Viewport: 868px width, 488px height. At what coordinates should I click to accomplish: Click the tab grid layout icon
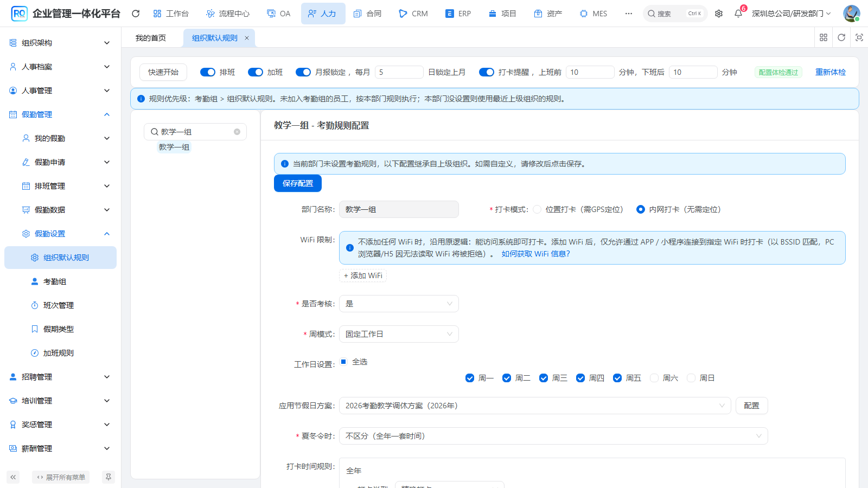coord(824,37)
